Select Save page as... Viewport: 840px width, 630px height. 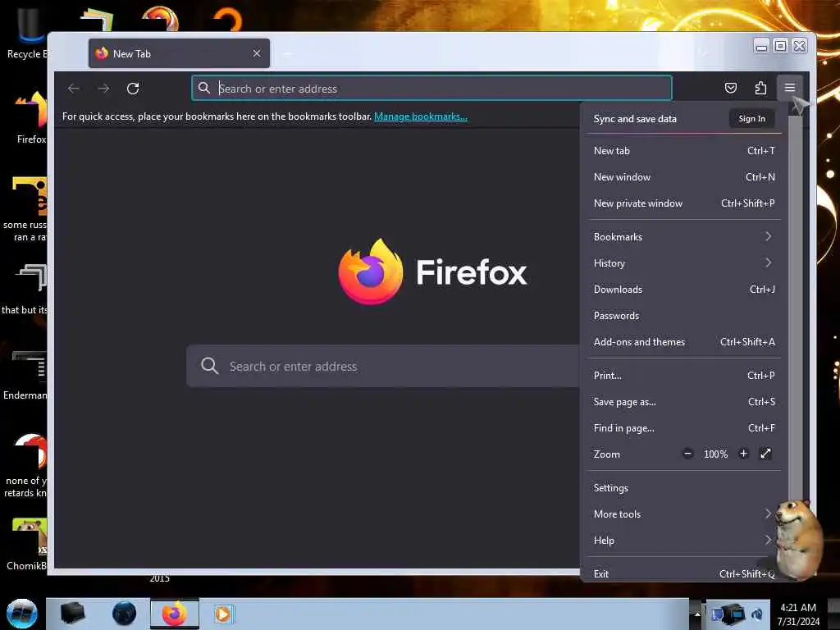coord(684,402)
